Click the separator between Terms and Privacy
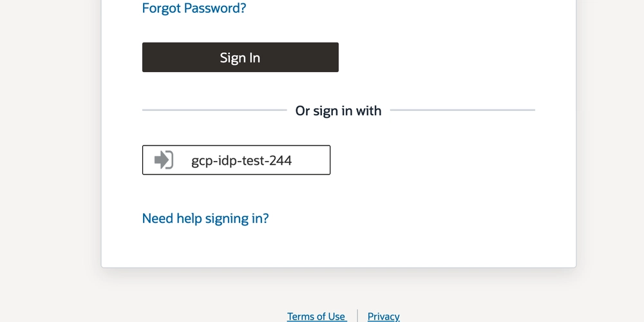 tap(357, 316)
